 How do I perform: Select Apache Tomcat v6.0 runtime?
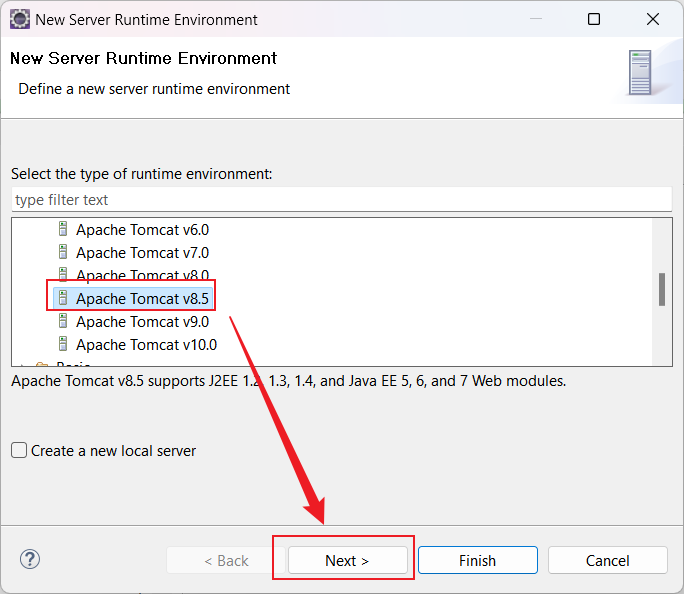pos(142,230)
